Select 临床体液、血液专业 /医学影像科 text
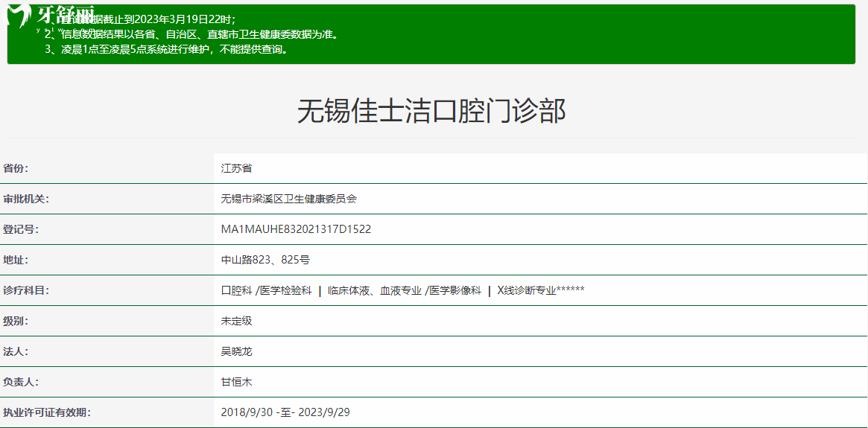Screen dimensions: 868x428 tap(404, 290)
